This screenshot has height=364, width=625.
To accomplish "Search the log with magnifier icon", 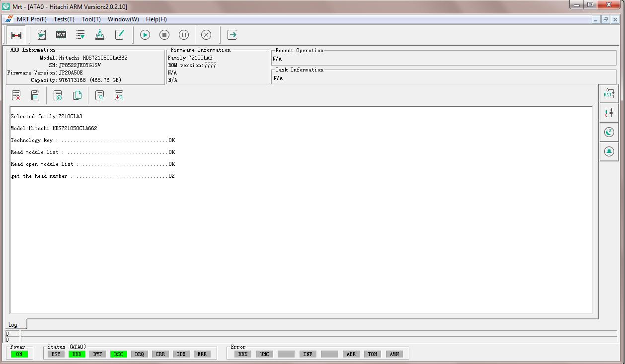I will [x=99, y=95].
